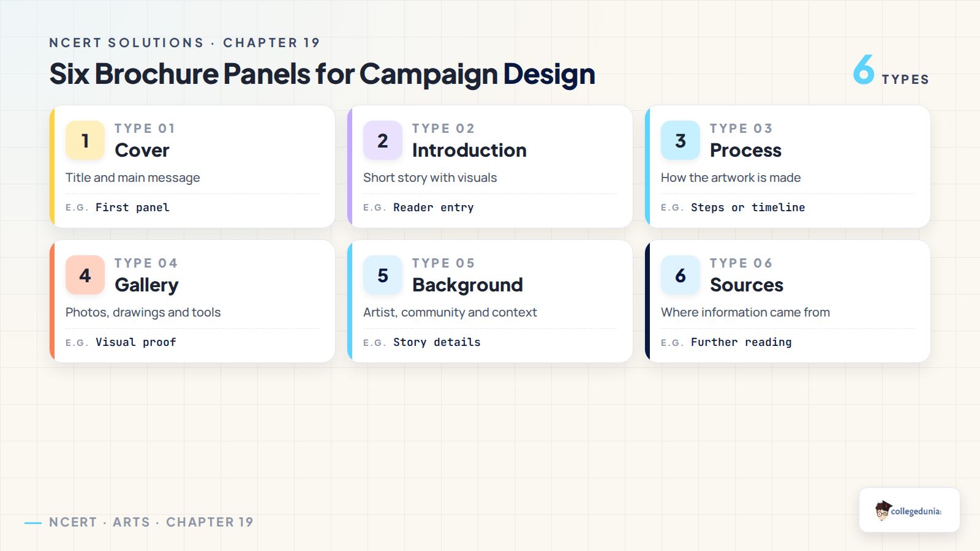
Task: Click the 'TYPES' label beside the 6
Action: [905, 80]
